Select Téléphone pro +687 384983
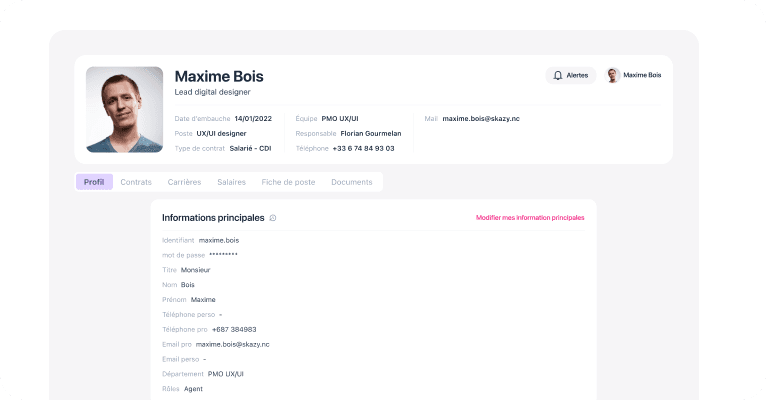 point(234,330)
